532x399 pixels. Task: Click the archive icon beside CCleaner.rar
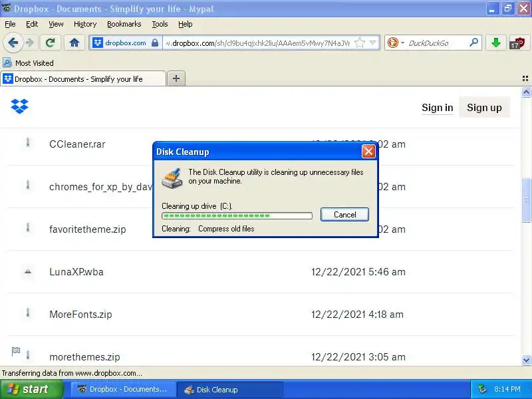(x=28, y=142)
